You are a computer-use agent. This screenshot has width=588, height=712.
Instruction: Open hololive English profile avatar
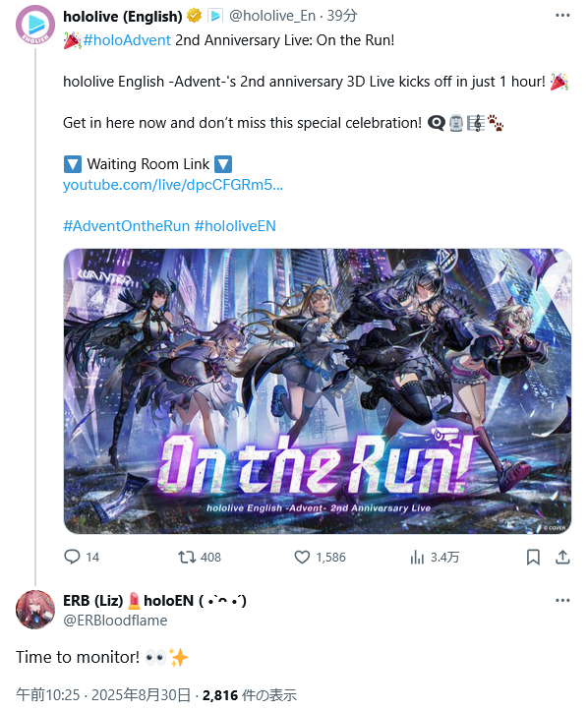tap(35, 25)
